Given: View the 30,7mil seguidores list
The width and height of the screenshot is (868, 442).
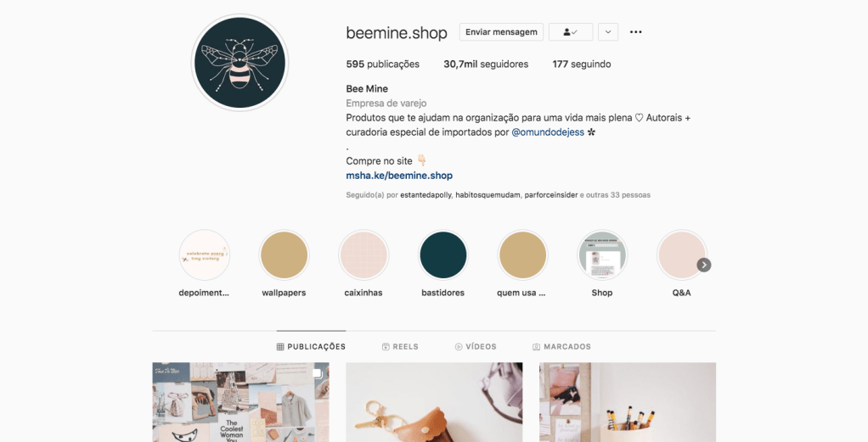Looking at the screenshot, I should (486, 64).
